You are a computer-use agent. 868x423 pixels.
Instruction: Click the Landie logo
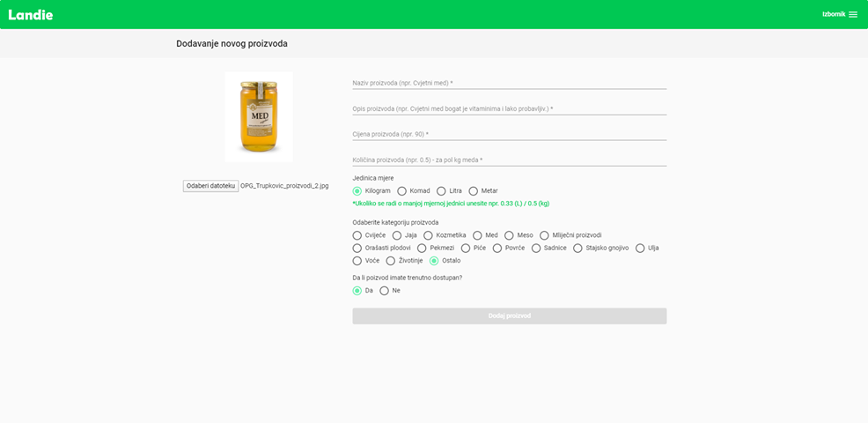pyautogui.click(x=31, y=14)
